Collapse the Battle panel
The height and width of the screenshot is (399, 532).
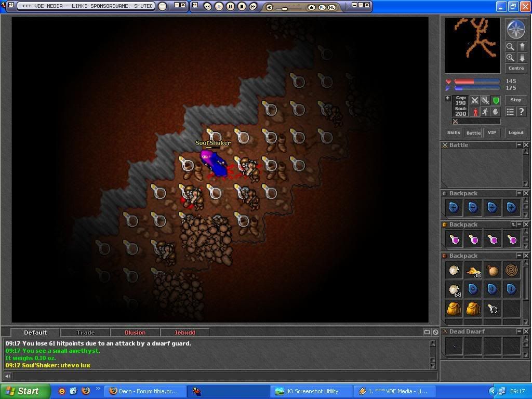click(x=519, y=145)
